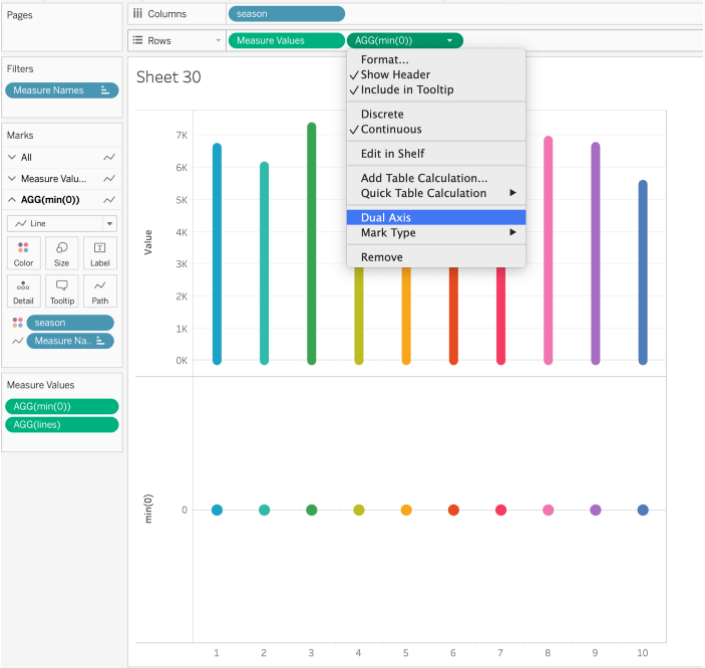The width and height of the screenshot is (705, 668).
Task: Select the season pill on Columns
Action: pos(286,14)
